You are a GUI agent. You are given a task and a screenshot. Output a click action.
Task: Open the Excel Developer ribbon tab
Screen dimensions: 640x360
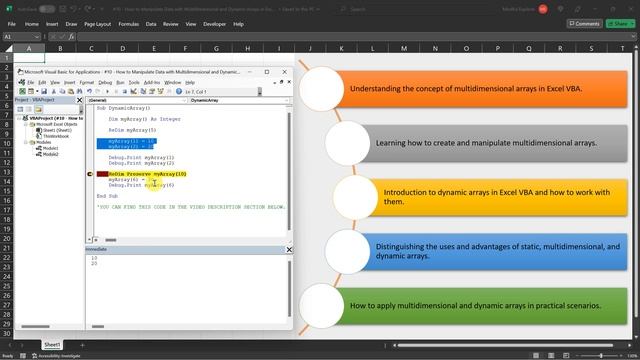pyautogui.click(x=214, y=24)
